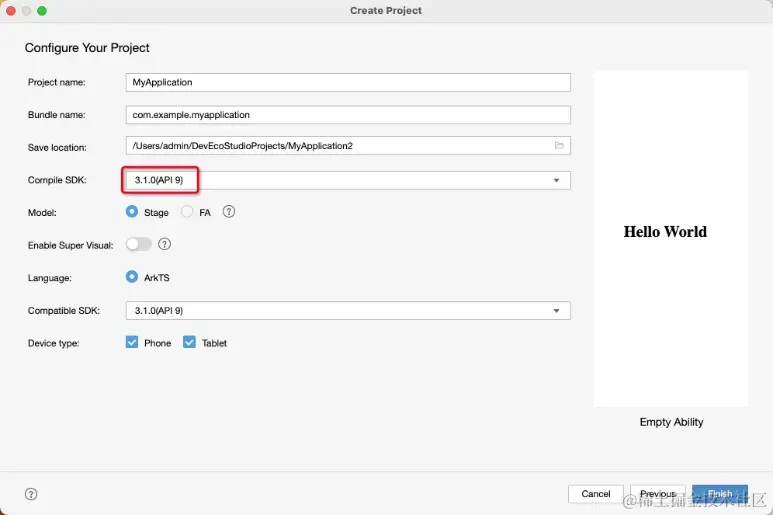773x515 pixels.
Task: Click the Cancel button
Action: pos(596,494)
